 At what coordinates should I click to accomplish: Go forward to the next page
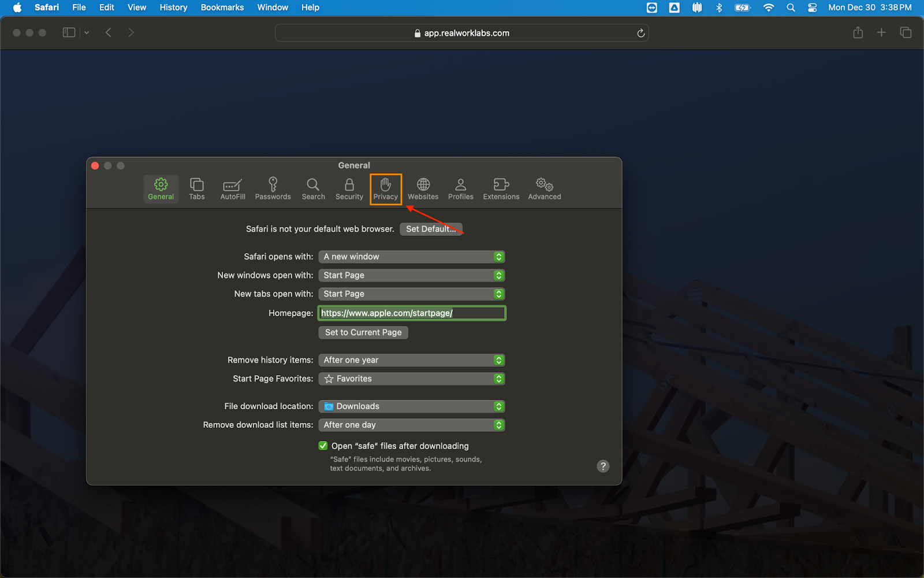(x=131, y=32)
